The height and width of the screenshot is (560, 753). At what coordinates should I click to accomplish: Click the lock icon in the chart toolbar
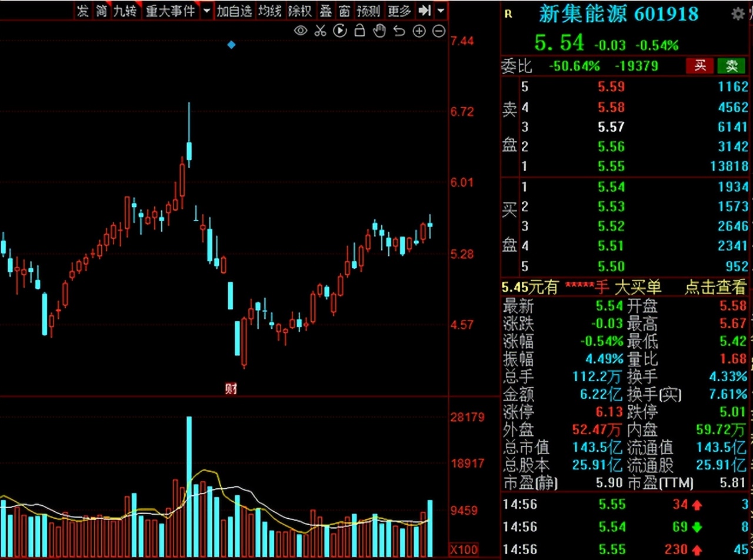coord(359,30)
